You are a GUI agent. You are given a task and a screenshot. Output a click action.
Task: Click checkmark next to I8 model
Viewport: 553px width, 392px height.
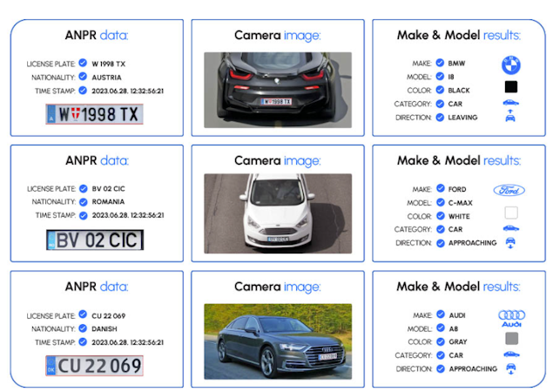click(x=440, y=76)
